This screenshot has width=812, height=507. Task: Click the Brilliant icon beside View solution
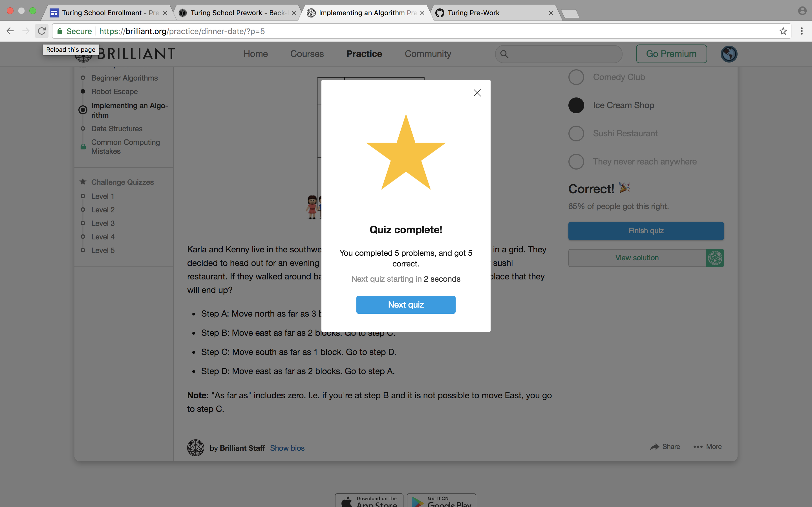pos(715,258)
